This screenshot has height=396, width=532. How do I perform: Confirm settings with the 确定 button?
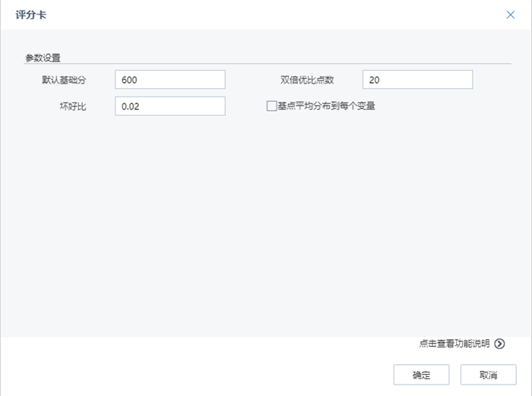tap(421, 375)
